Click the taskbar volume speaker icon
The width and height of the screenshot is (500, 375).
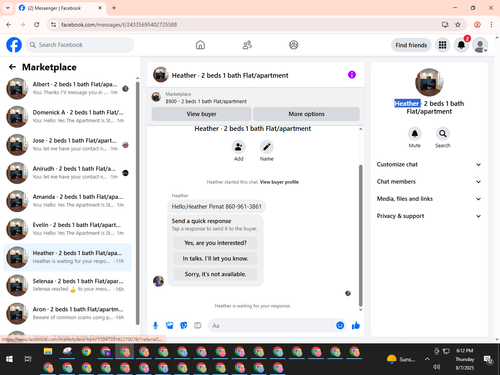click(x=436, y=367)
